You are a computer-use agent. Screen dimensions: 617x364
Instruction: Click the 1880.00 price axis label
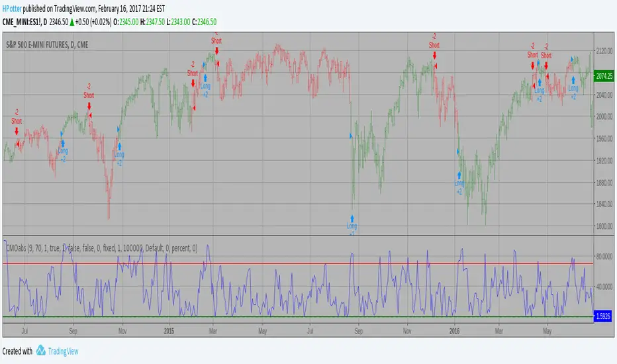[604, 183]
